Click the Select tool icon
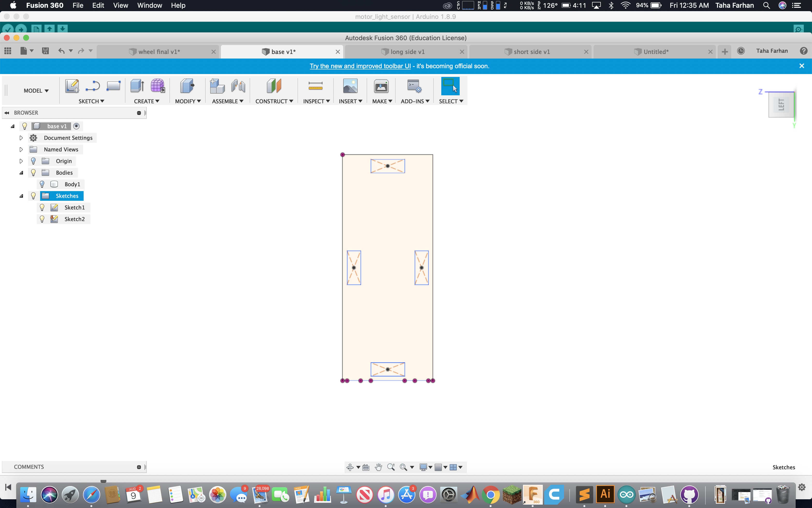This screenshot has height=508, width=812. tap(450, 86)
